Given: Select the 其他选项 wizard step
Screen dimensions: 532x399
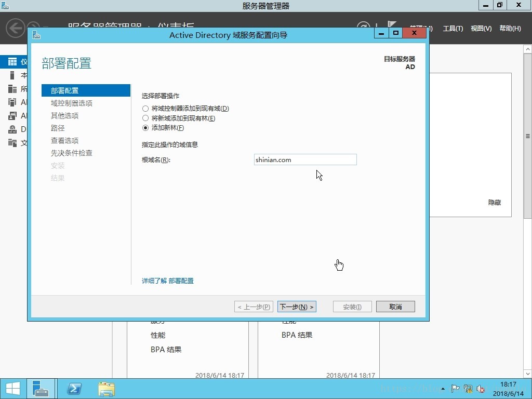Looking at the screenshot, I should [x=65, y=116].
